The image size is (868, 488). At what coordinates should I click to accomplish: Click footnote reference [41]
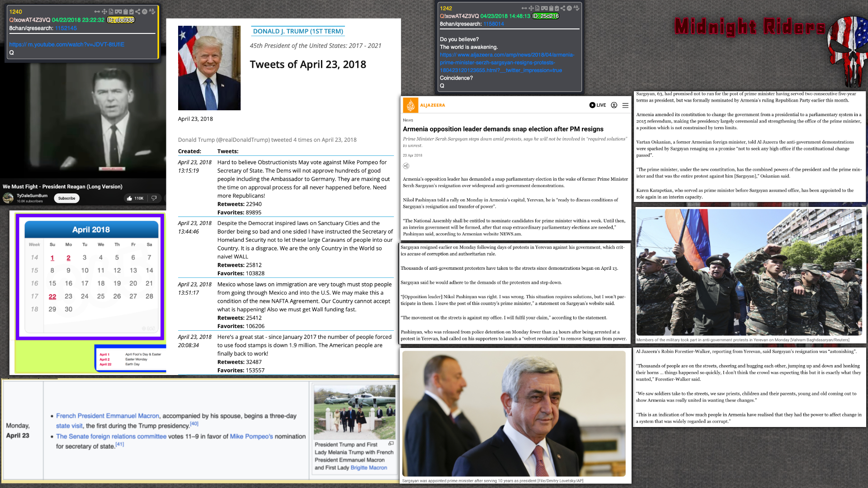tap(119, 444)
